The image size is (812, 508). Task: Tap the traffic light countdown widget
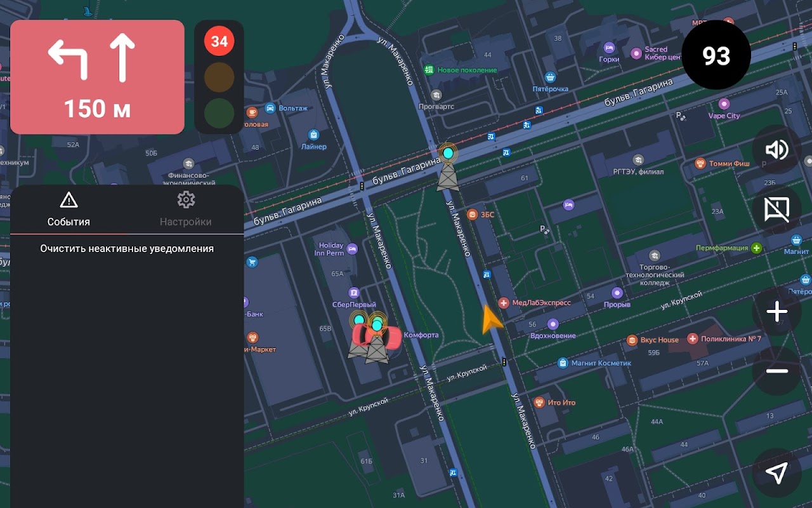tap(219, 77)
